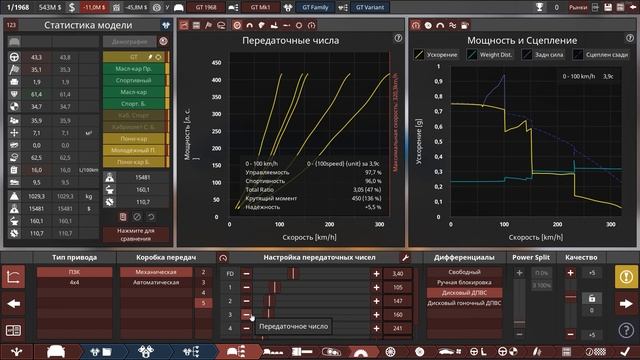Open the wheels and tires tab icon
Viewport: 640px width, 360px height.
coord(390,351)
